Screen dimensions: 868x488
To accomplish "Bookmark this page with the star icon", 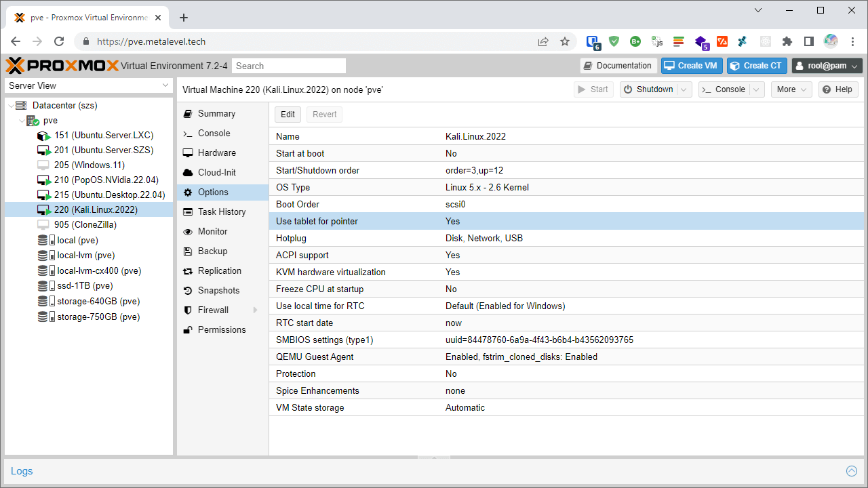I will click(565, 41).
